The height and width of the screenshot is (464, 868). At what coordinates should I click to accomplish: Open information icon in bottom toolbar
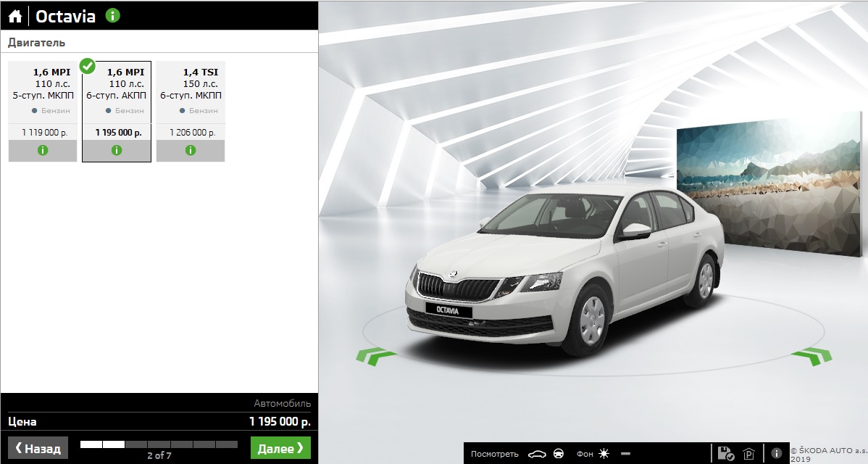(777, 453)
